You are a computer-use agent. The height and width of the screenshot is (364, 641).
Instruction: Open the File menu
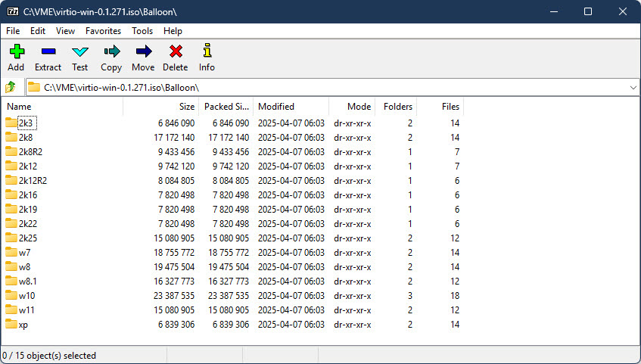pyautogui.click(x=13, y=31)
